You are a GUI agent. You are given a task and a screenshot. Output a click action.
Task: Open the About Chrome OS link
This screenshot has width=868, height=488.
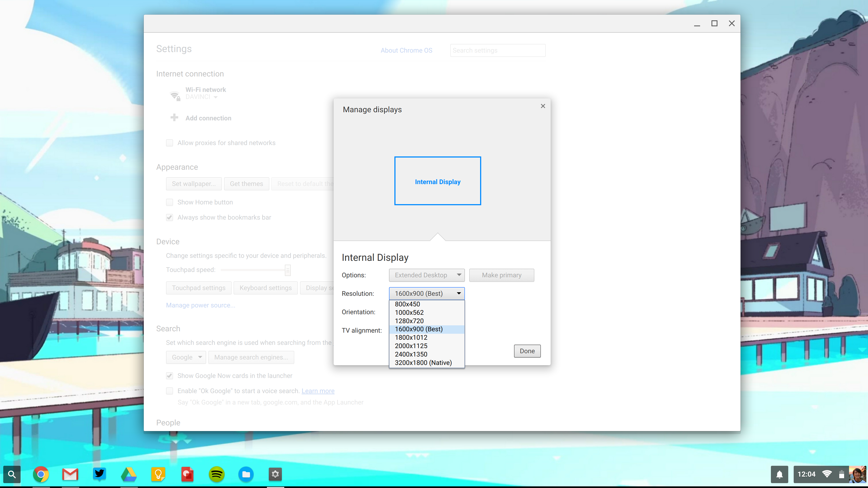click(x=406, y=50)
